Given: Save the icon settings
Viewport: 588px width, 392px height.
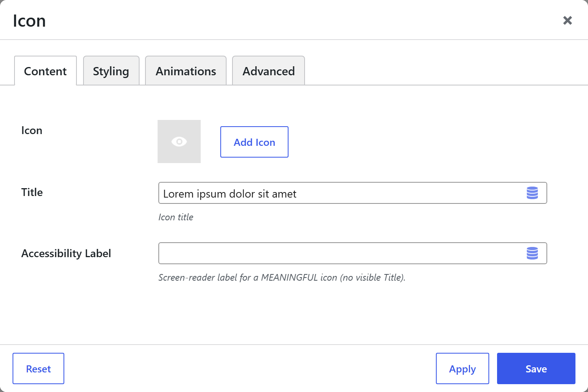Looking at the screenshot, I should pos(536,368).
